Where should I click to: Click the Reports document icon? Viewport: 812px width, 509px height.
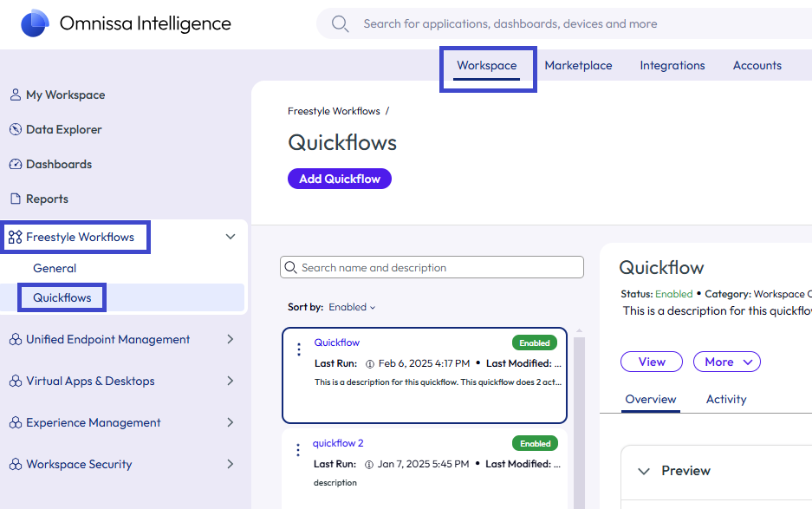[16, 199]
